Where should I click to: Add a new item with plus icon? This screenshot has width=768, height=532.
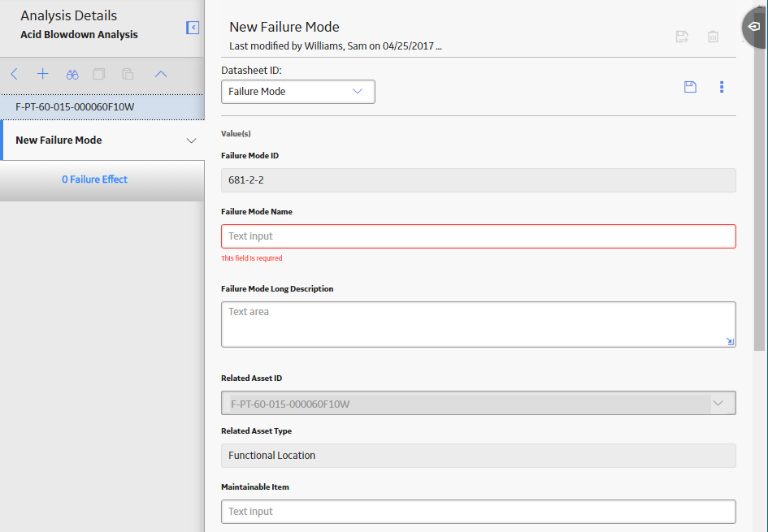(42, 75)
